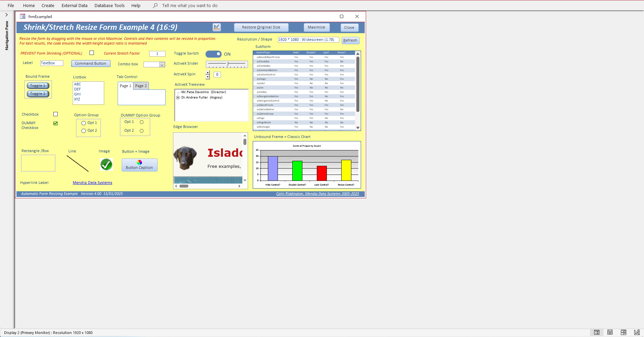
Task: Open the Combo box dropdown arrow
Action: [x=162, y=65]
